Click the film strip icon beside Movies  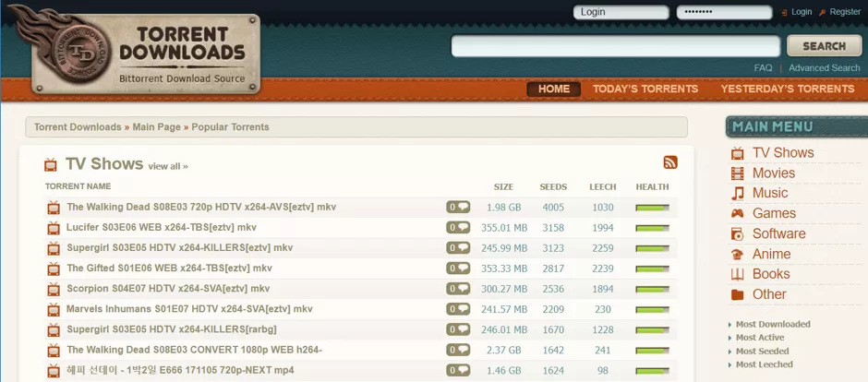tap(737, 173)
